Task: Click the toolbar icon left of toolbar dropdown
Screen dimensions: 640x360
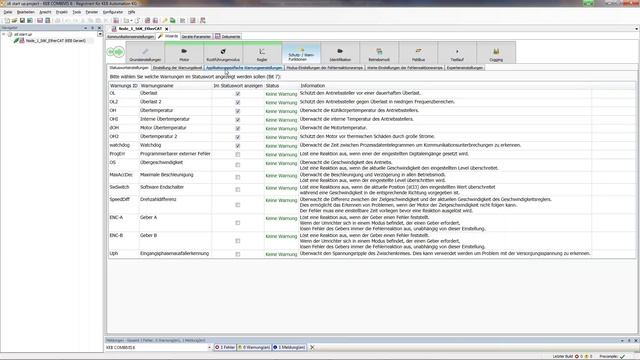Action: [x=127, y=20]
